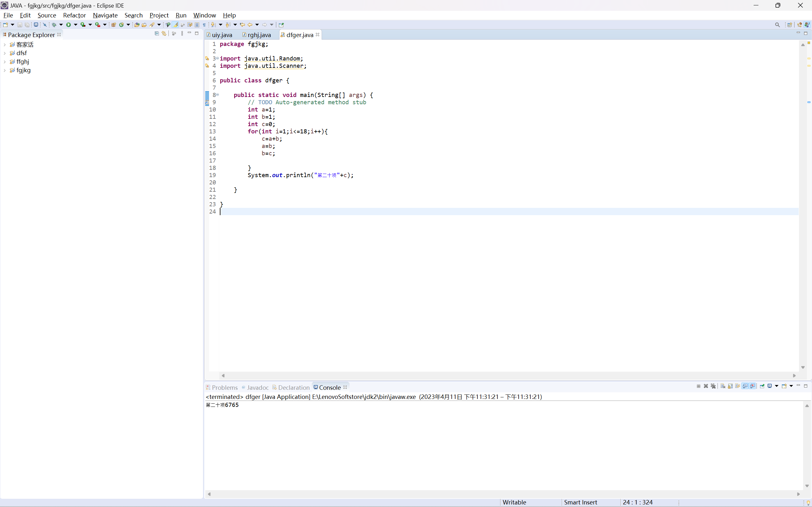Toggle Scroll Lock in Console toolbar
Image resolution: width=812 pixels, height=507 pixels.
[x=730, y=386]
